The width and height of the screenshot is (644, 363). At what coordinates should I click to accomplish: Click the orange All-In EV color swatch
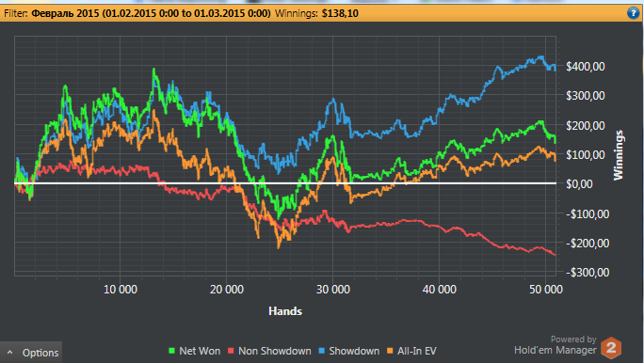(x=390, y=351)
